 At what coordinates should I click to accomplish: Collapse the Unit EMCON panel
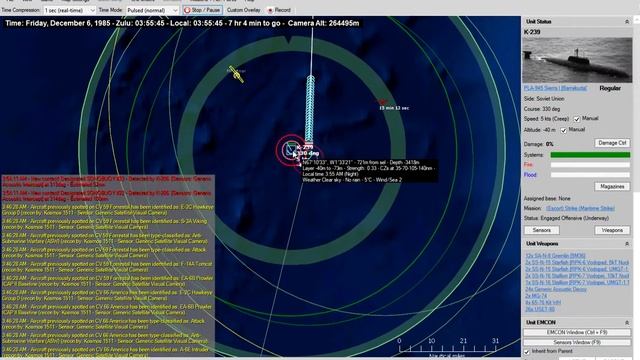(627, 322)
